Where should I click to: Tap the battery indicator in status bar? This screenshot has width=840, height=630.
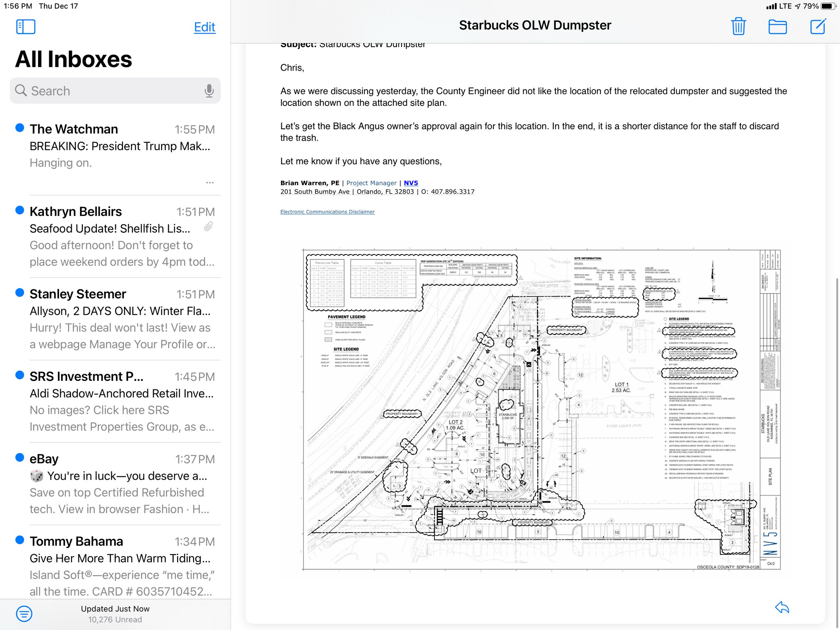click(828, 6)
